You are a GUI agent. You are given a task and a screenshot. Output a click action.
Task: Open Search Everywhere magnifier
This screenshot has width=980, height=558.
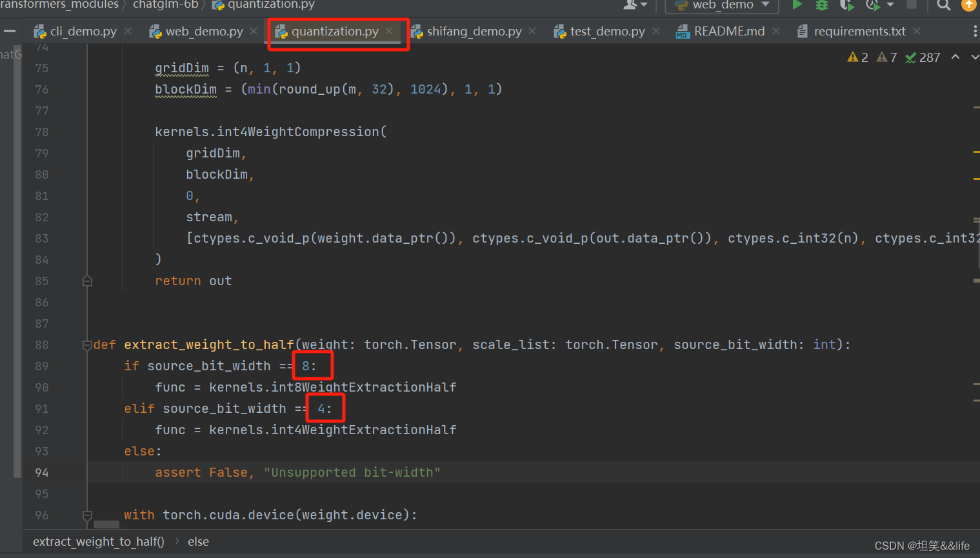pyautogui.click(x=943, y=5)
